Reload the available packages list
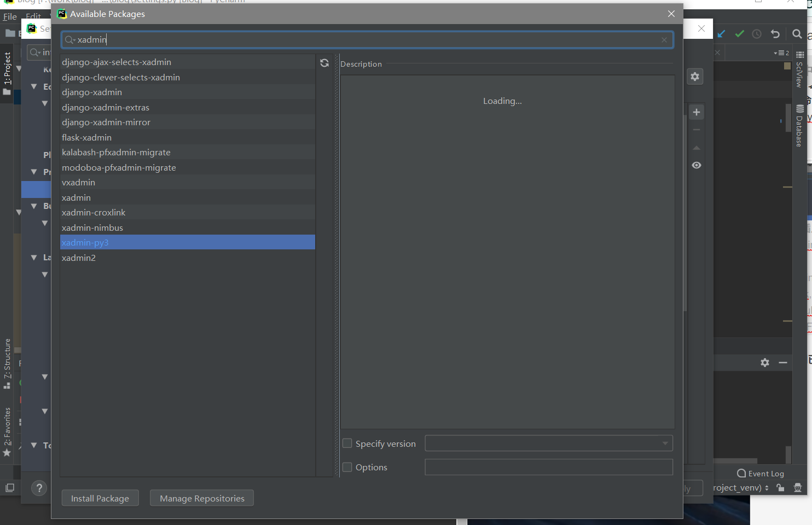The width and height of the screenshot is (812, 525). pos(324,63)
